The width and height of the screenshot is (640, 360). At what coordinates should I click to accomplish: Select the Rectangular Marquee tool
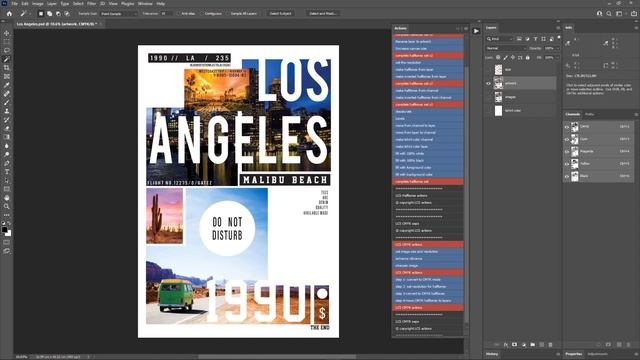(7, 42)
